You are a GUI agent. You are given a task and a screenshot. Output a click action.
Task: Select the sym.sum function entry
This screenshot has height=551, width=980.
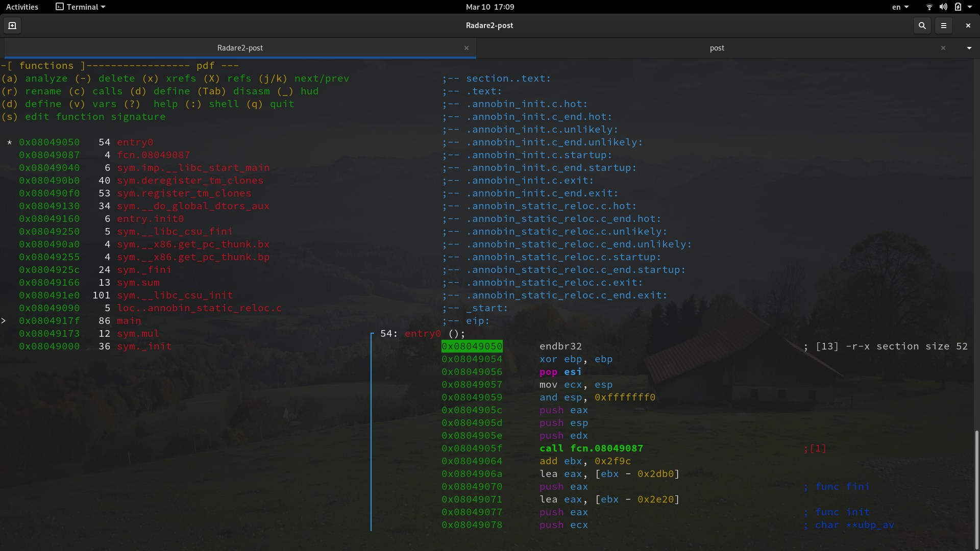pyautogui.click(x=138, y=283)
